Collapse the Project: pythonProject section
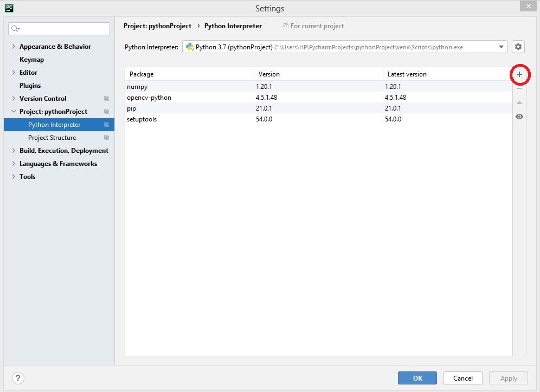The width and height of the screenshot is (540, 392). tap(14, 111)
